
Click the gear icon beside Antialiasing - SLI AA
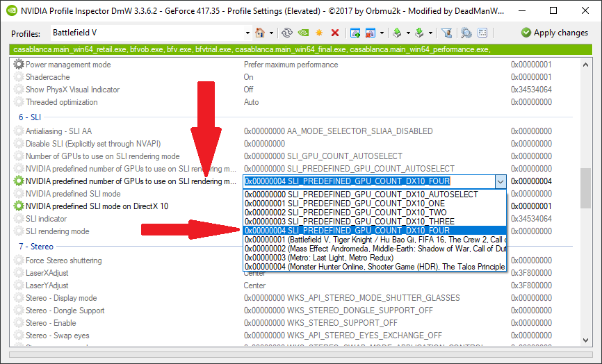19,131
